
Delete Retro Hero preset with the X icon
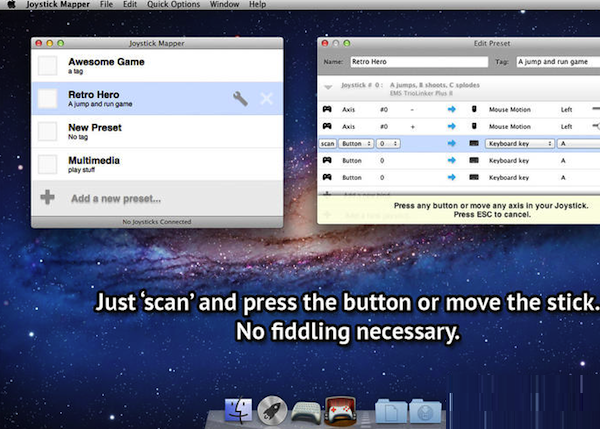point(267,99)
